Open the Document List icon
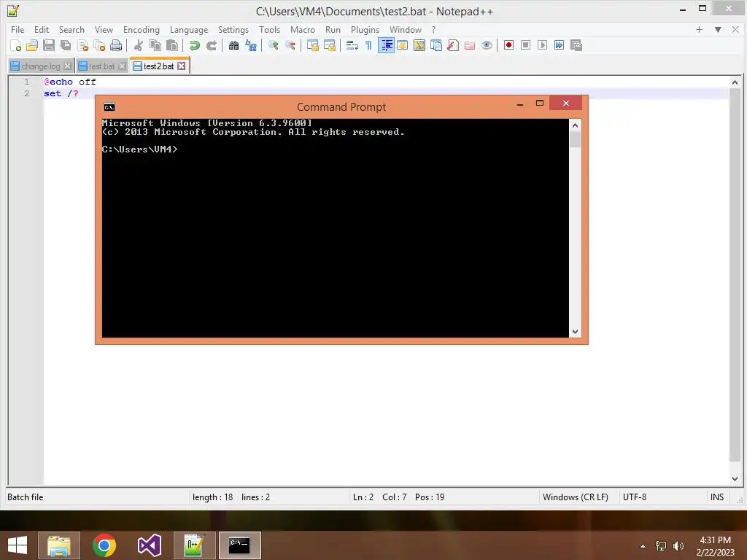Image resolution: width=747 pixels, height=560 pixels. [x=436, y=45]
